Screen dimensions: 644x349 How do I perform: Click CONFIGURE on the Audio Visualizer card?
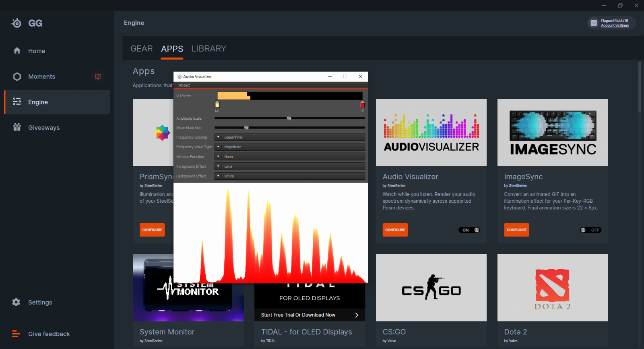(395, 230)
